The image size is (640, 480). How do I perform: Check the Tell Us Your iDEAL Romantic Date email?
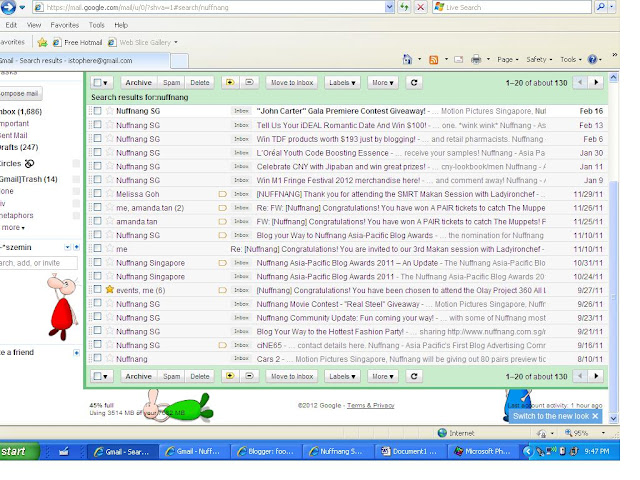97,124
